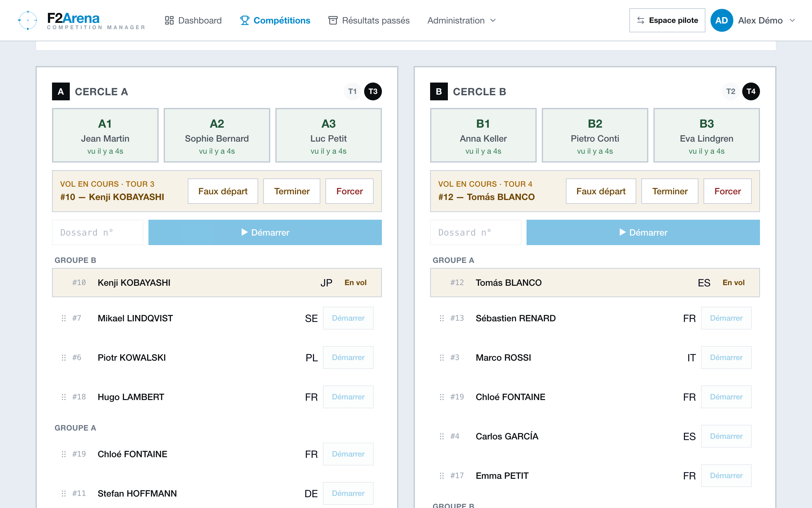This screenshot has width=812, height=508.
Task: Grab drag handle for #18 Hugo LAMBERT
Action: click(64, 397)
